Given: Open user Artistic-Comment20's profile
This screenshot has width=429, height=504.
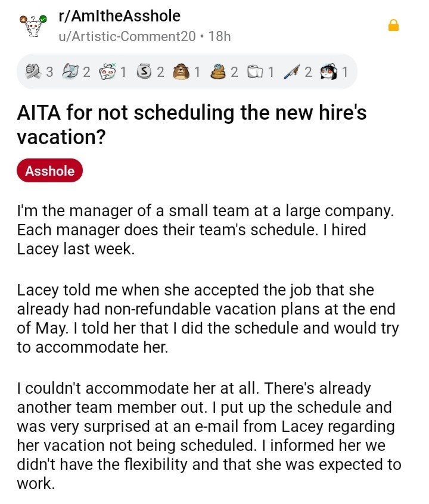Looking at the screenshot, I should (x=126, y=36).
